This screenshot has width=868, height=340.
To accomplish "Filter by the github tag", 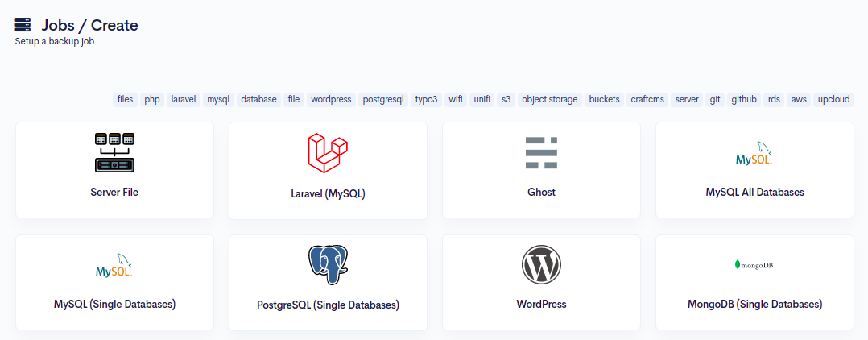I will point(744,100).
